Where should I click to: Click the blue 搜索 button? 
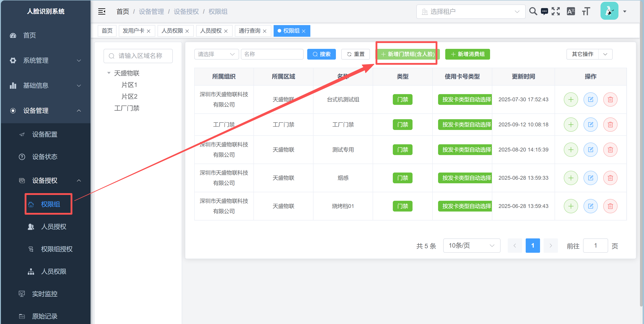321,54
